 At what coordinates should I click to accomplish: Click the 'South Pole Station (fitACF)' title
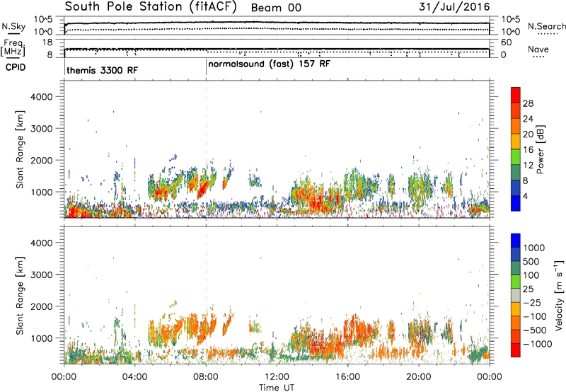151,7
